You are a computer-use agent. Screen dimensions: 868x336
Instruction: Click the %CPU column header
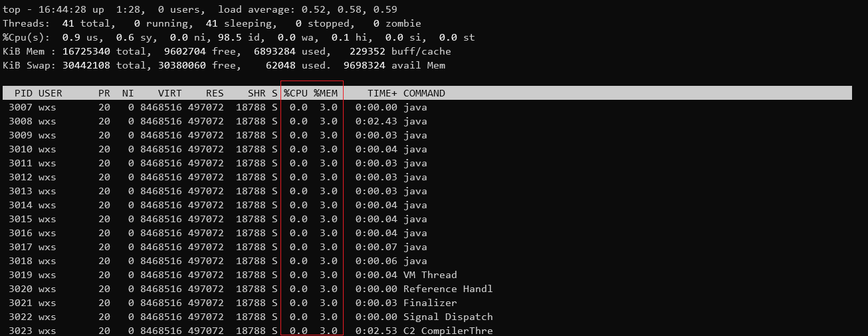(x=296, y=93)
